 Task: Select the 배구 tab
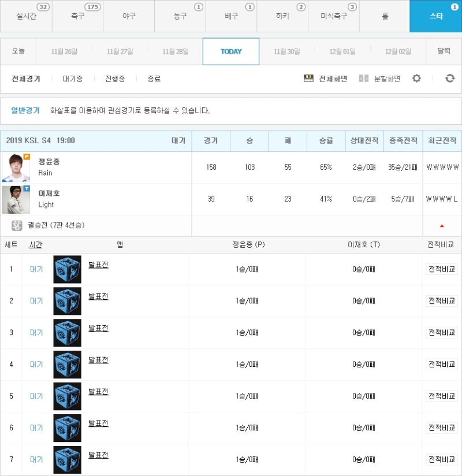tap(232, 16)
